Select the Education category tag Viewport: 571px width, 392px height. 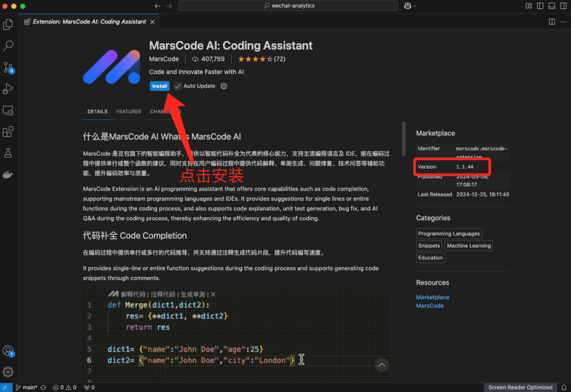pyautogui.click(x=430, y=258)
